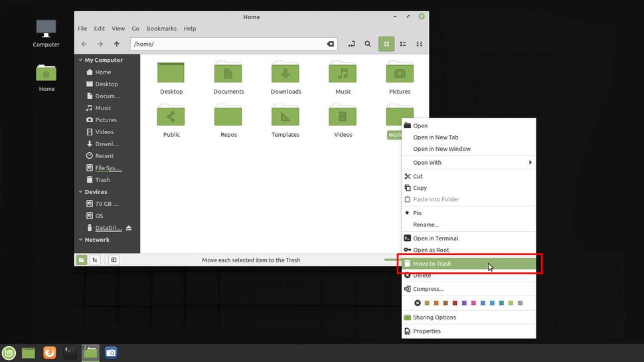
Task: Choose Open in Terminal
Action: [x=469, y=238]
